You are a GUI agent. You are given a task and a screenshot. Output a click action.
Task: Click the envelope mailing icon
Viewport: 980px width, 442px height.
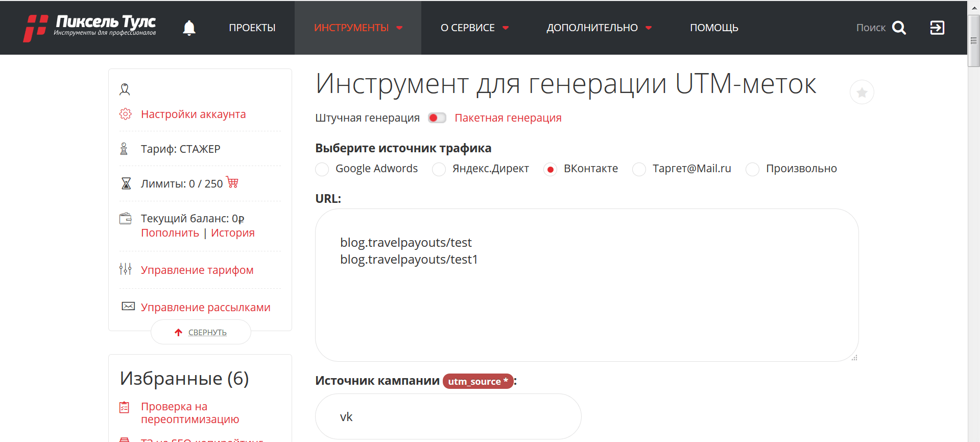tap(128, 307)
